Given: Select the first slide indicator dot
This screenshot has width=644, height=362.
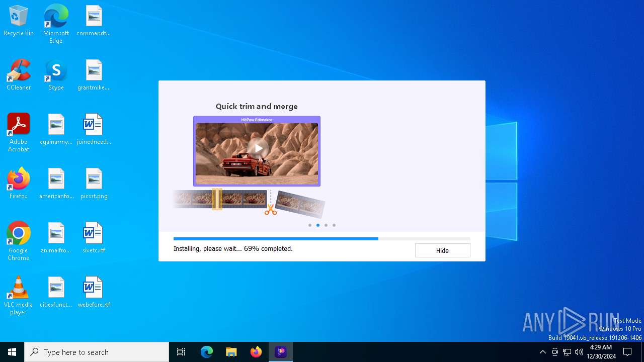Looking at the screenshot, I should click(x=310, y=225).
